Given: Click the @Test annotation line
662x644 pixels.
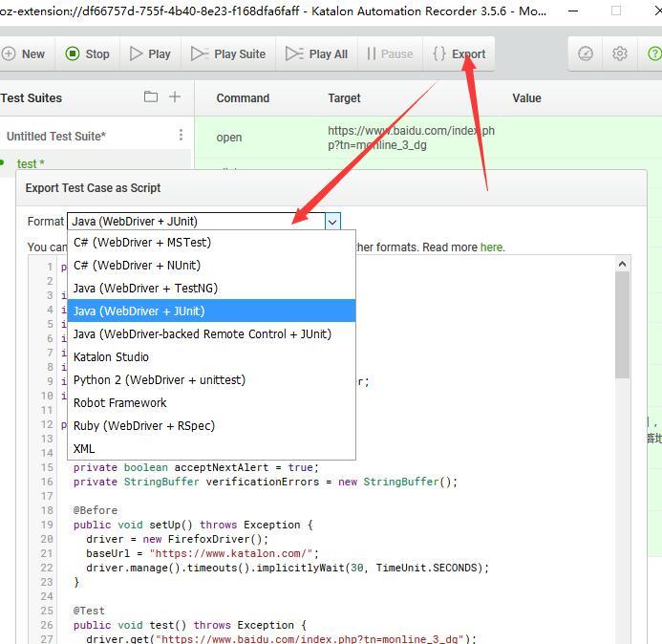Looking at the screenshot, I should point(89,612).
